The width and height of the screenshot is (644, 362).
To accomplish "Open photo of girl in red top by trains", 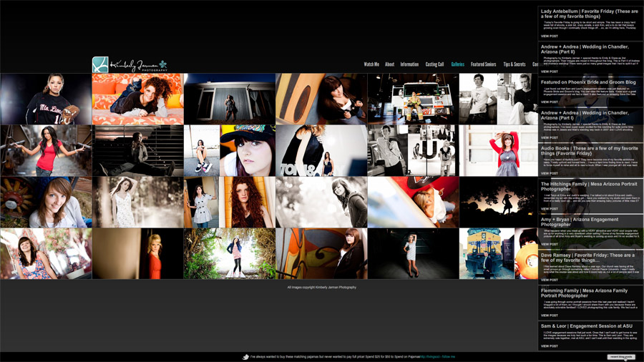I will [46, 151].
